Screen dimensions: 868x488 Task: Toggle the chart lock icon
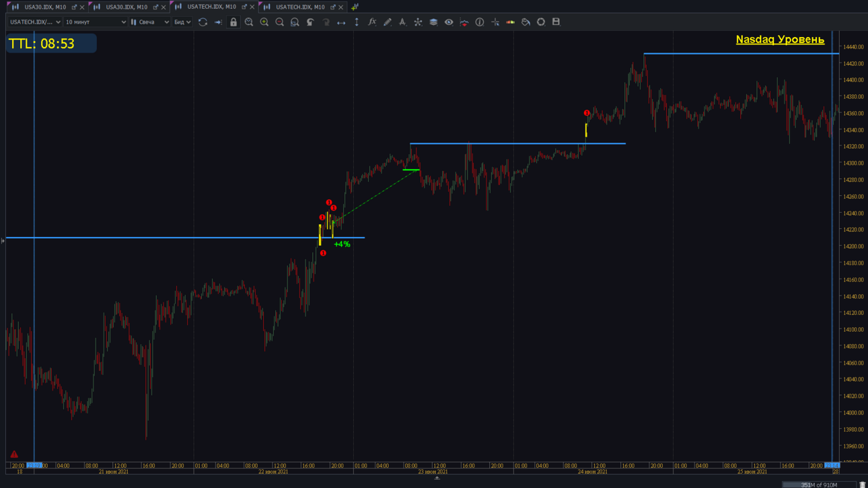point(233,22)
